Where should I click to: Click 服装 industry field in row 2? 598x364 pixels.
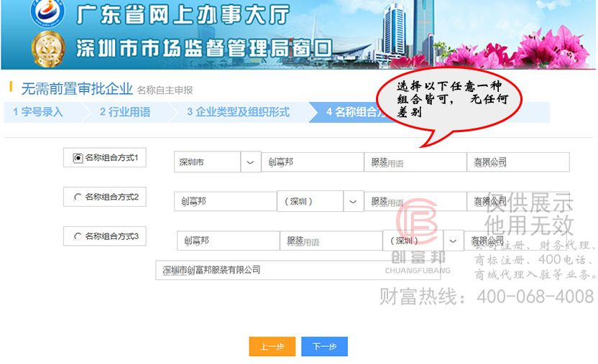(415, 202)
